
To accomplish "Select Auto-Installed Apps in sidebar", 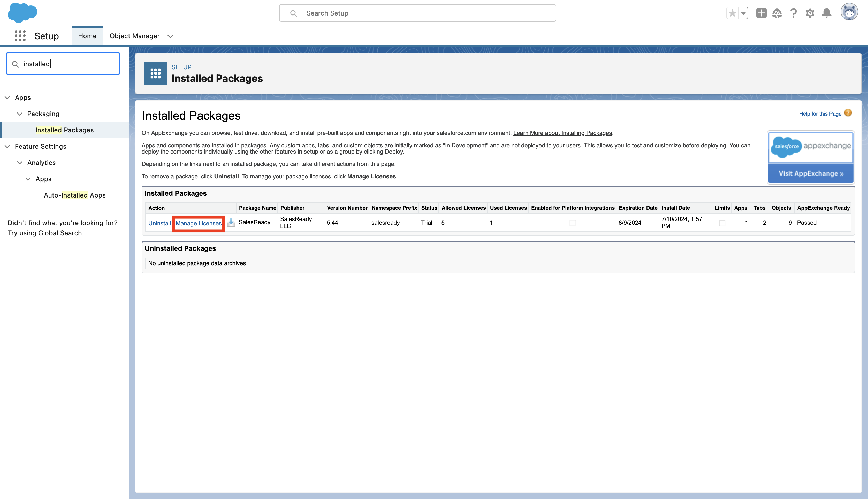I will coord(74,195).
